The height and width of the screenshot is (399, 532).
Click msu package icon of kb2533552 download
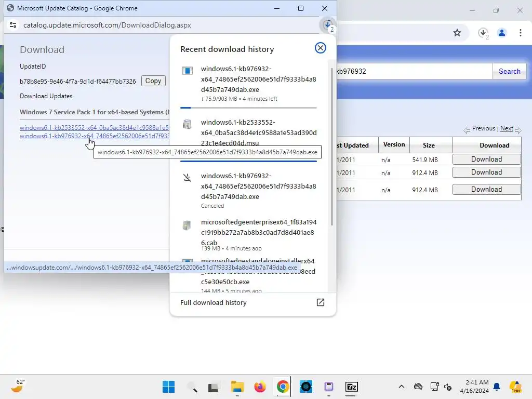pyautogui.click(x=187, y=124)
